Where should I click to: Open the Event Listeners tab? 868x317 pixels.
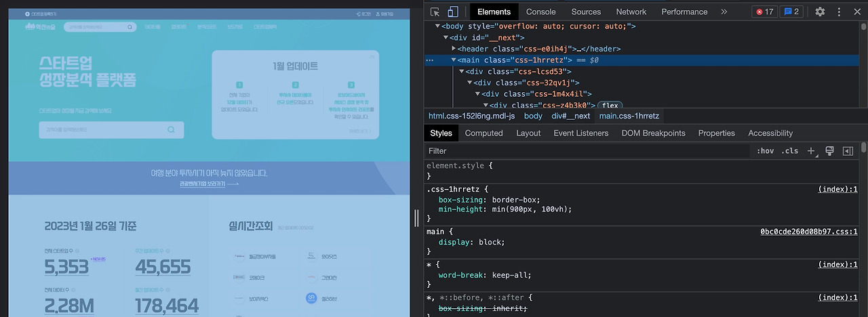click(x=581, y=133)
